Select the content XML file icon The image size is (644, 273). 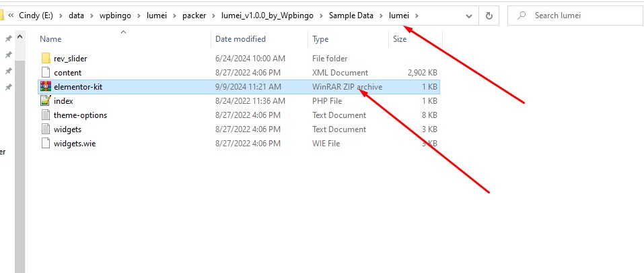point(46,73)
